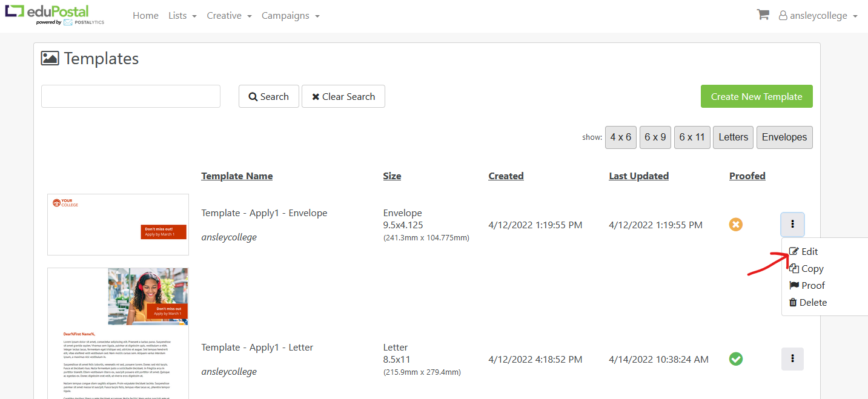Open the Apply1 - Envelope thumbnail
Screen dimensions: 868x399
118,225
